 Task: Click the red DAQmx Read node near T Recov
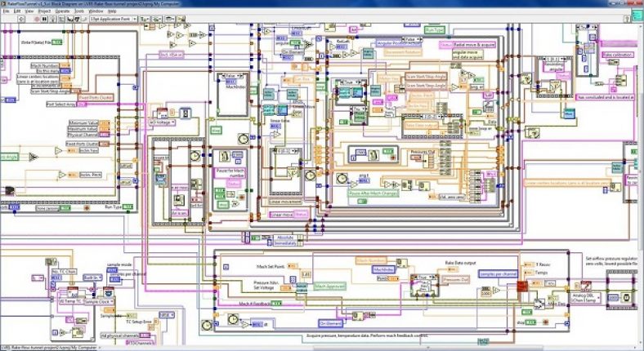click(522, 286)
